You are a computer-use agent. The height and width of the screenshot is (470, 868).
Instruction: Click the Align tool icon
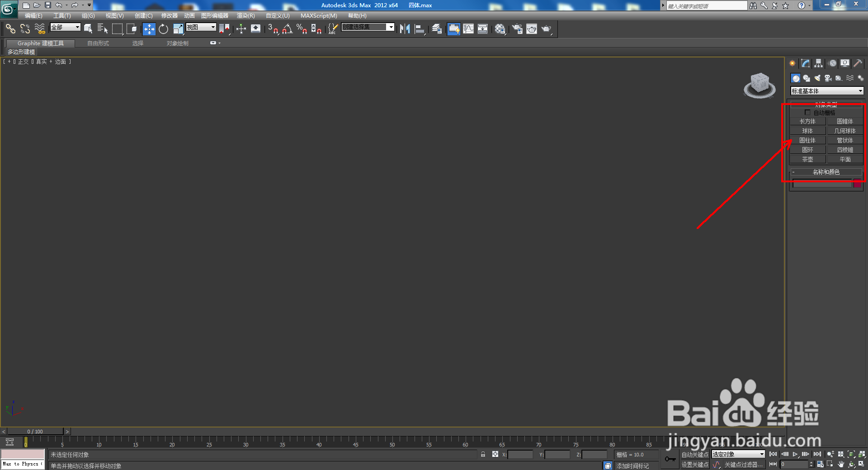point(420,29)
